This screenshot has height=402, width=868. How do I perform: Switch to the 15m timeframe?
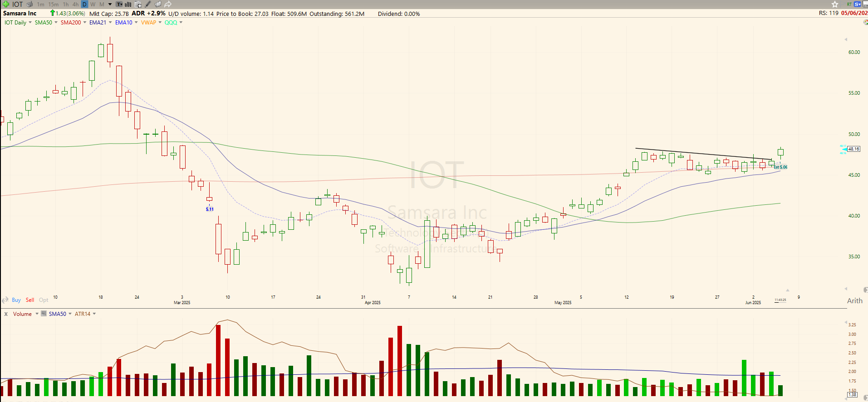coord(54,4)
